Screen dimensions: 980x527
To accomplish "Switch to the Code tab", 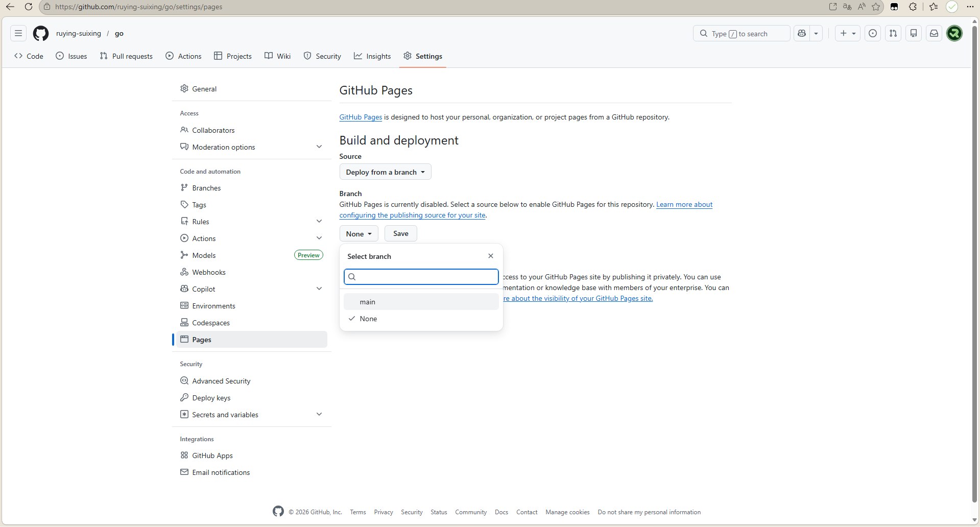I will click(29, 56).
